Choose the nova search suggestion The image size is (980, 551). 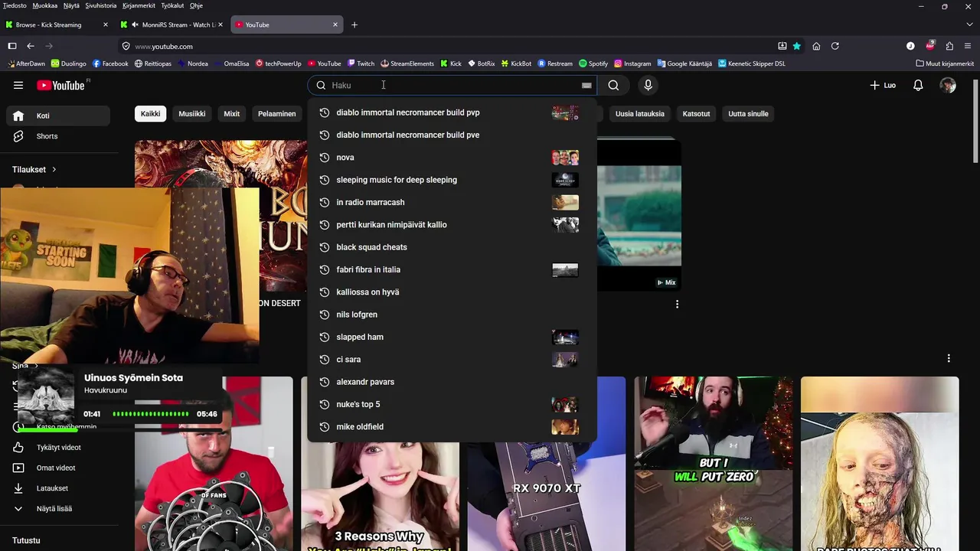coord(452,158)
